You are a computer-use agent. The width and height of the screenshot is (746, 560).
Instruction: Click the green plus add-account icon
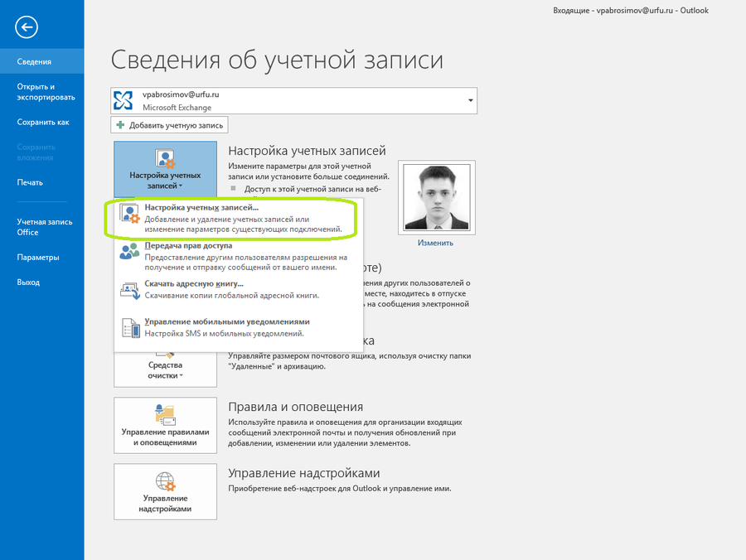pos(120,125)
